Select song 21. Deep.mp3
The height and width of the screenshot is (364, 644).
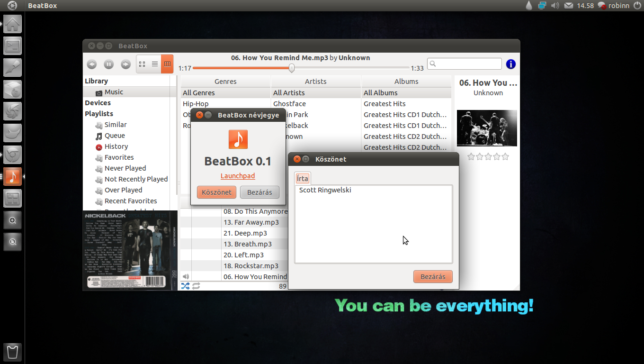(x=245, y=233)
